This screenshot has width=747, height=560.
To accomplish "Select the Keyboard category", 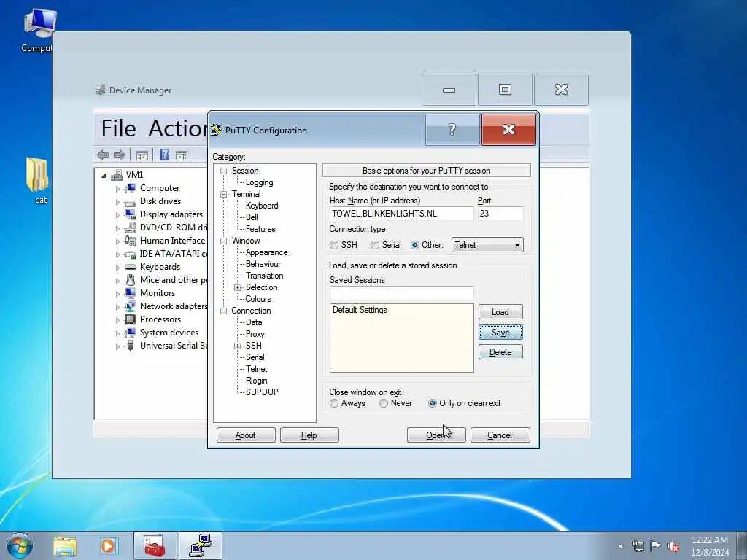I will 262,206.
